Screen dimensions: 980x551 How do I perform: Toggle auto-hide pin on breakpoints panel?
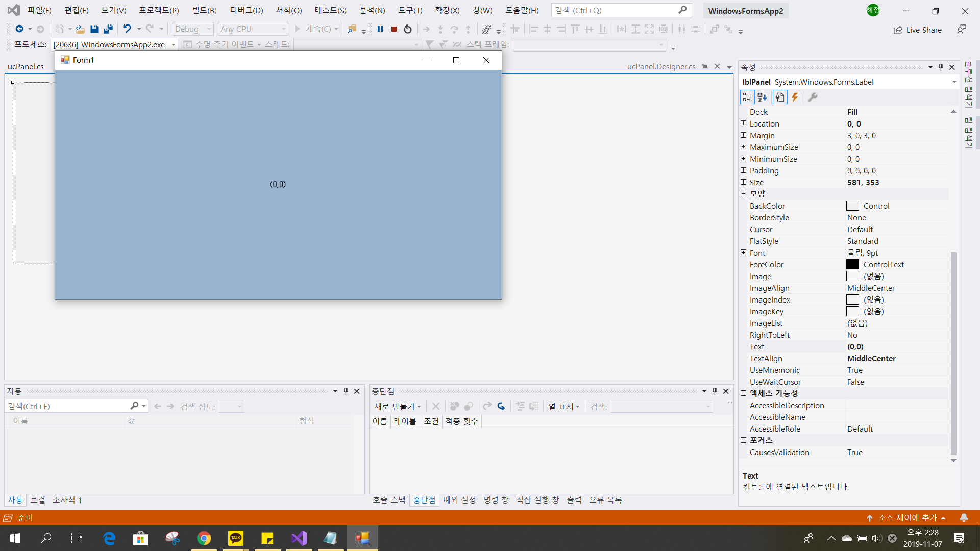click(x=715, y=391)
